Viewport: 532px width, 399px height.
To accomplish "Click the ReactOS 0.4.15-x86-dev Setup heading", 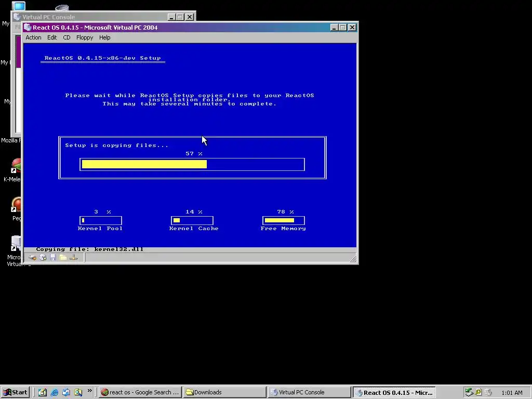I will (x=102, y=58).
